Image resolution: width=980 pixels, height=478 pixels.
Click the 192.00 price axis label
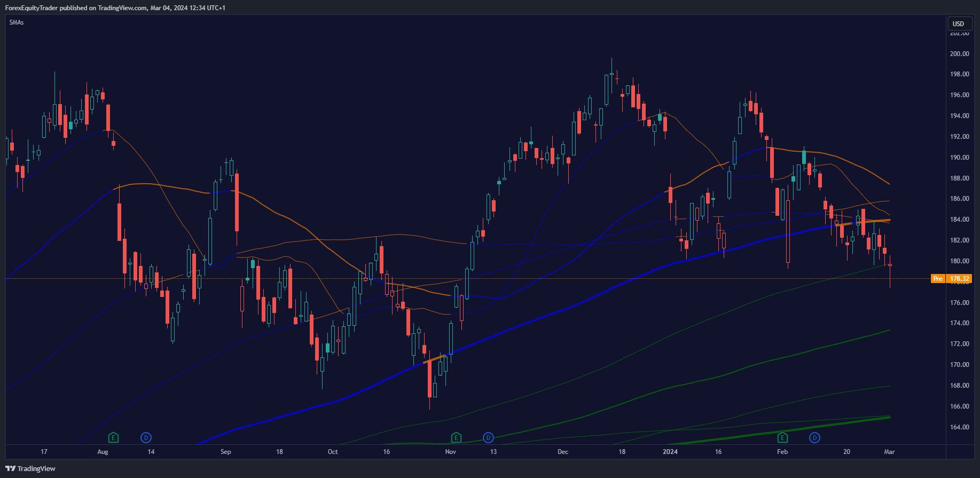tap(959, 137)
